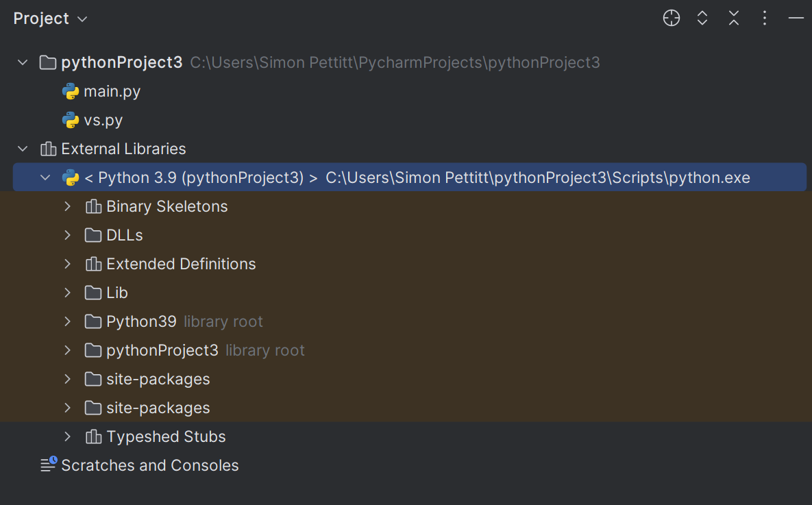Image resolution: width=812 pixels, height=505 pixels.
Task: Click the Expand Selected arrows icon
Action: point(702,19)
